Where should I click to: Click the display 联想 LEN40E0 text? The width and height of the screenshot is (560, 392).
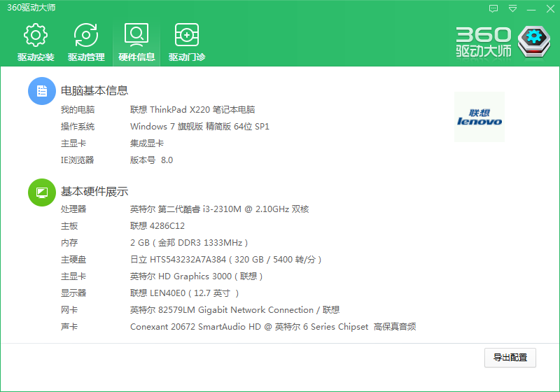(x=184, y=293)
